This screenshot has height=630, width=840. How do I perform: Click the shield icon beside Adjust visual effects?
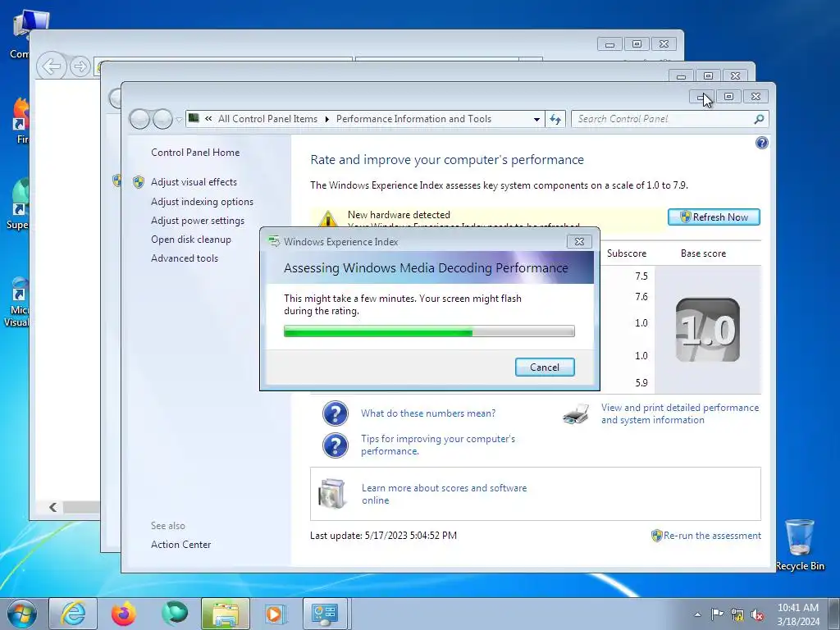tap(138, 182)
